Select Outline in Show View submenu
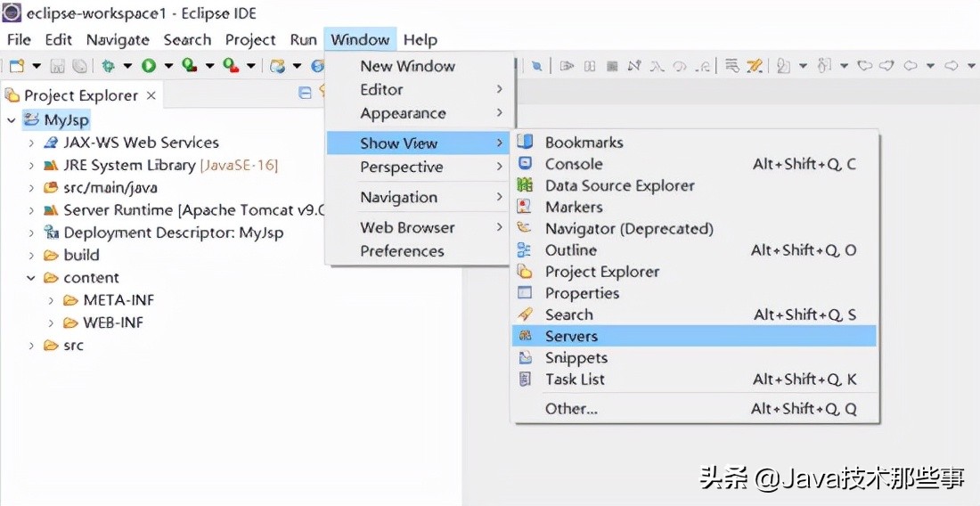This screenshot has height=506, width=980. tap(694, 250)
